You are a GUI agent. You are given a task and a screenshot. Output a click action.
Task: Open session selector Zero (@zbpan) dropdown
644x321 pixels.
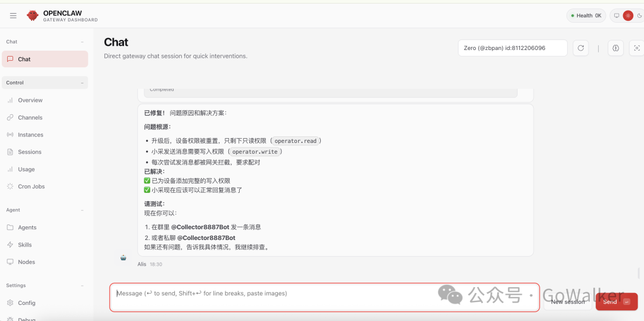513,48
